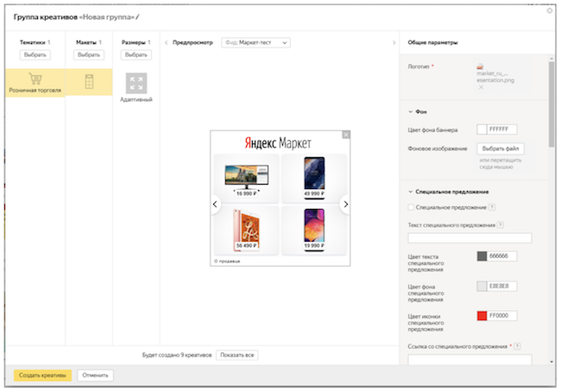Click Создать креативы button
Image resolution: width=561 pixels, height=392 pixels.
(42, 376)
